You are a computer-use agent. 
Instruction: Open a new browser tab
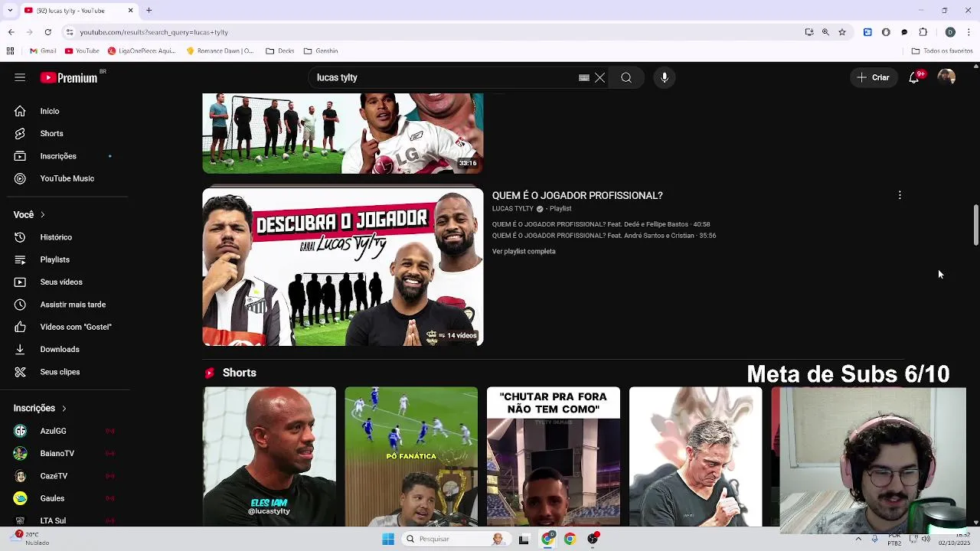pyautogui.click(x=149, y=11)
